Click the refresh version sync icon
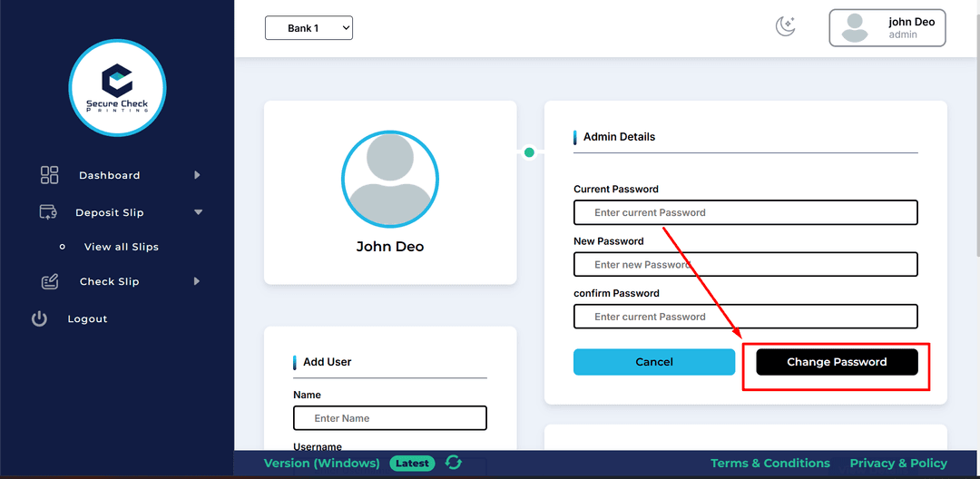Screen dimensions: 980x479 click(x=453, y=463)
